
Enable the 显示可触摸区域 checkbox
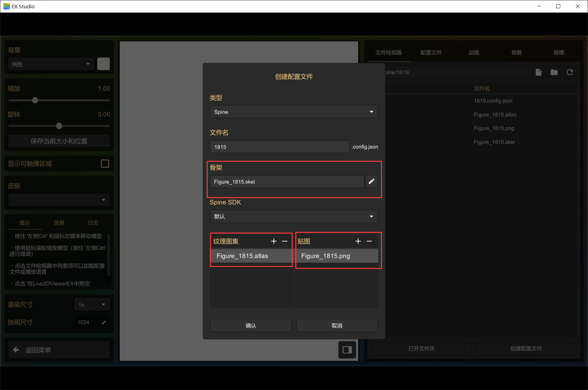tap(105, 163)
